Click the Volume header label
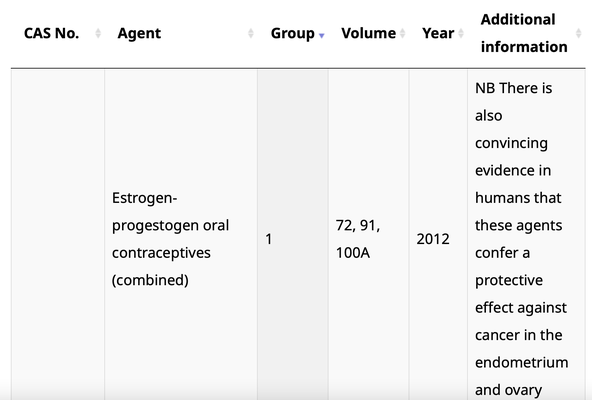Screen dimensions: 592x400 coord(368,33)
